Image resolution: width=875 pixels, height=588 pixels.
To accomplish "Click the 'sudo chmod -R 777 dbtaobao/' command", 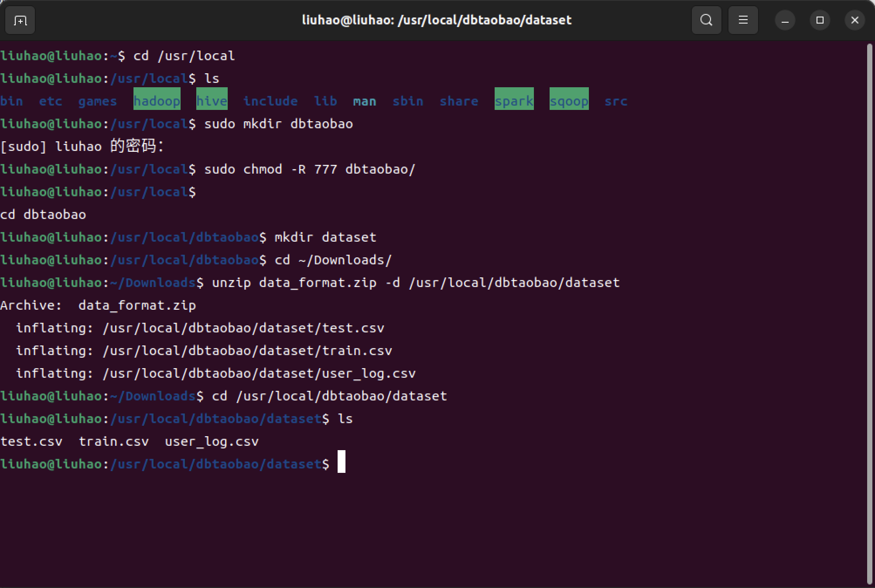I will point(310,169).
